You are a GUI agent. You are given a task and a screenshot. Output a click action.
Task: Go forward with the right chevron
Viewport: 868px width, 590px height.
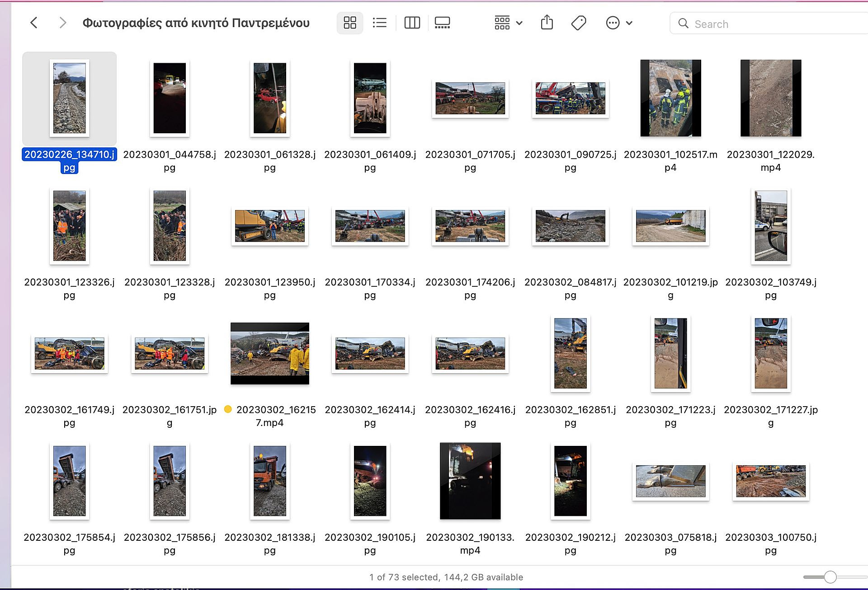coord(62,23)
